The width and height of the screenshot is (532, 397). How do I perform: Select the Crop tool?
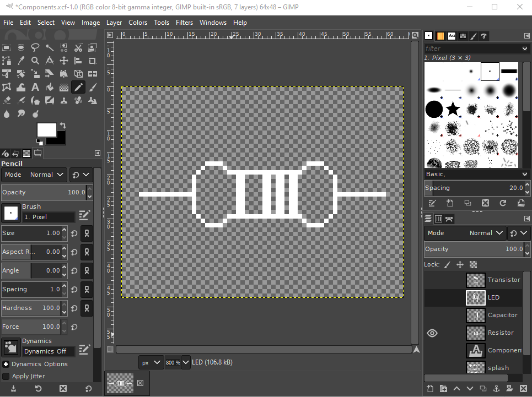92,61
